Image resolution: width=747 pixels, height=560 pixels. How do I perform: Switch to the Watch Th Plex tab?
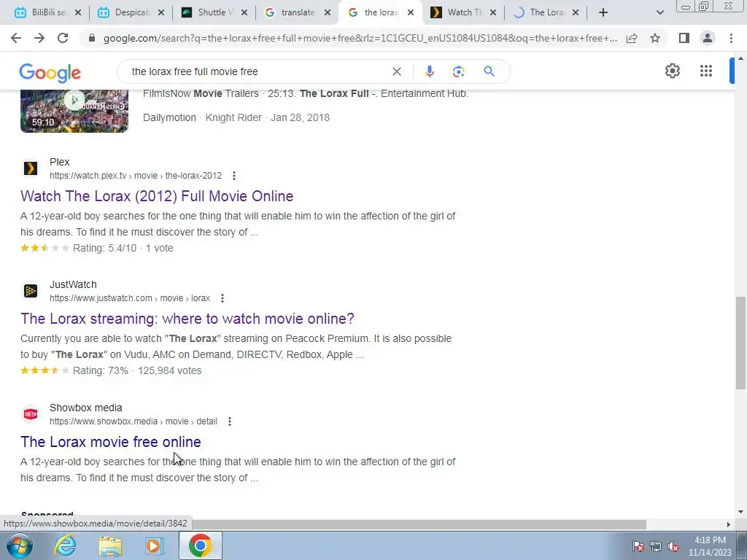point(463,12)
